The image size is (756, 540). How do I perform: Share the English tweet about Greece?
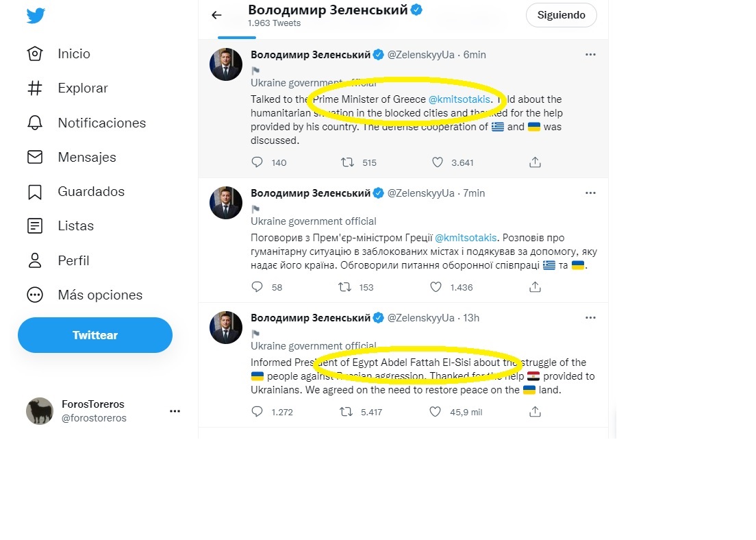pos(535,162)
